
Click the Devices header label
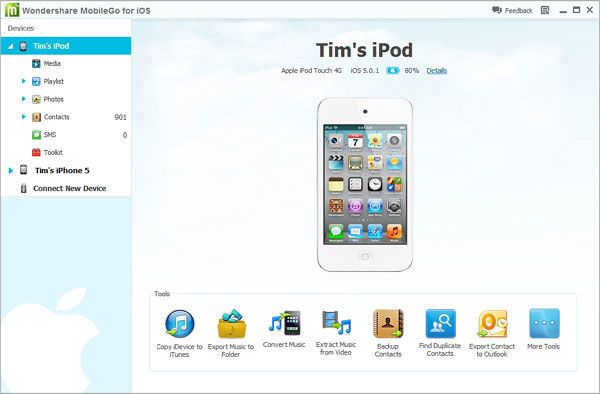pos(21,28)
